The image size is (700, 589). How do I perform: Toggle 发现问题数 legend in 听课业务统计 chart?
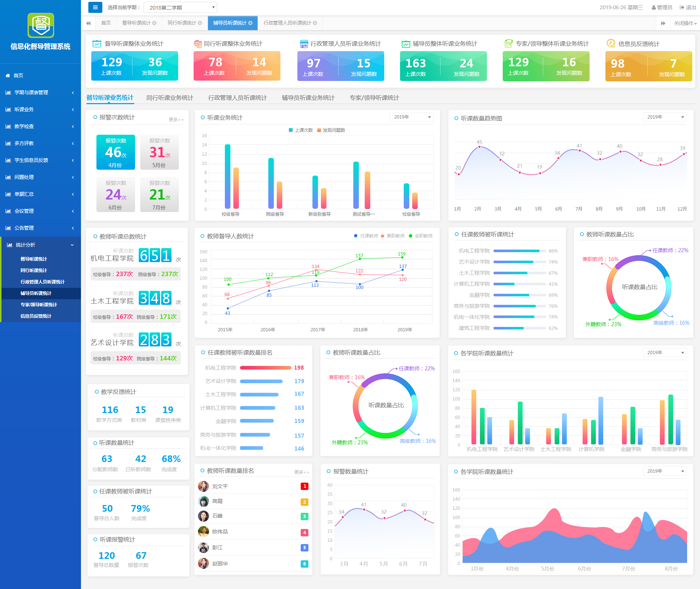(x=331, y=130)
